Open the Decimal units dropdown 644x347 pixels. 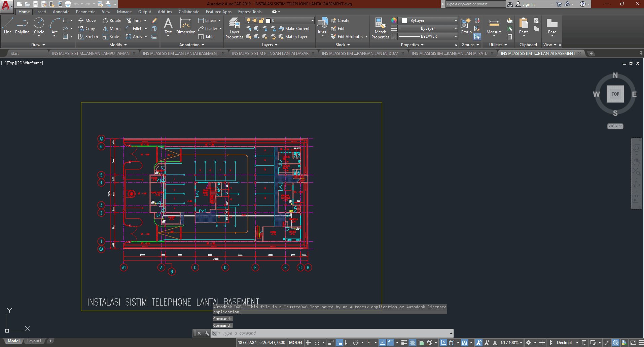[x=577, y=343]
